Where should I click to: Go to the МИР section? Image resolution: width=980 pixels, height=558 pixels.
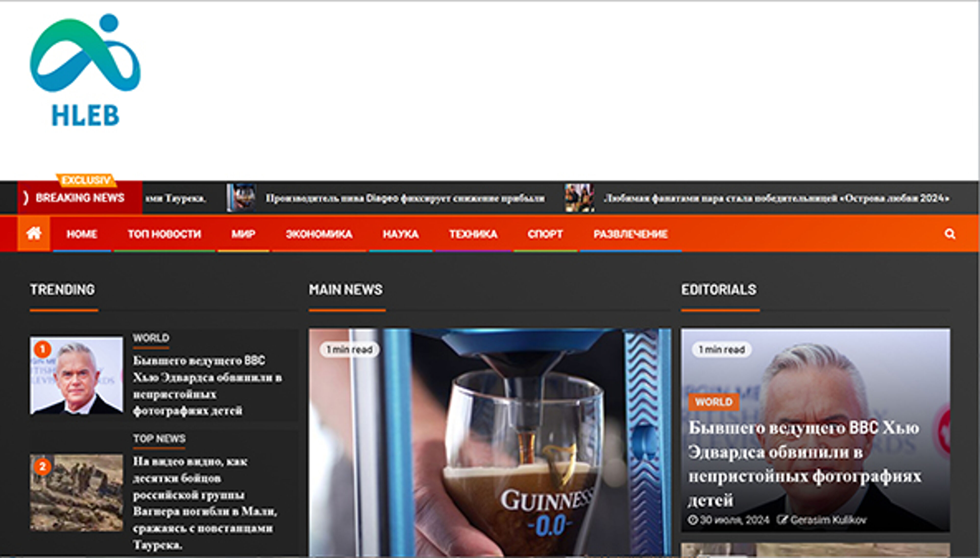point(243,234)
